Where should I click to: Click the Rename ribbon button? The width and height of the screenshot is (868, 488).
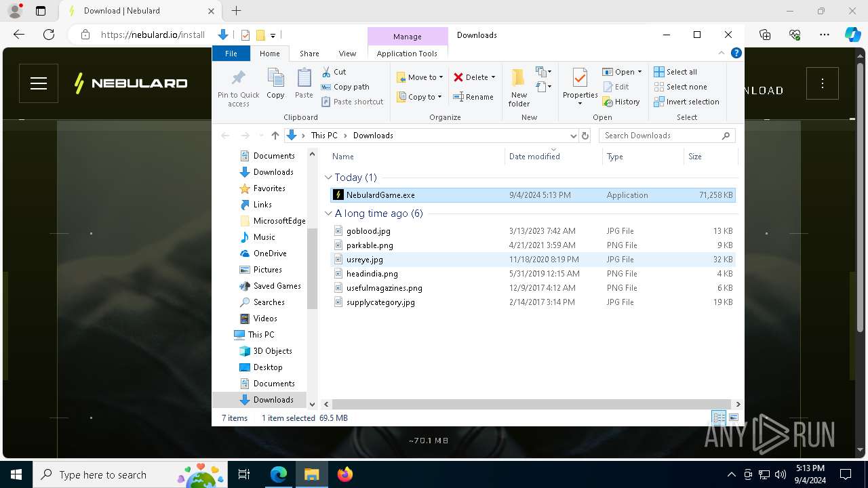[473, 97]
